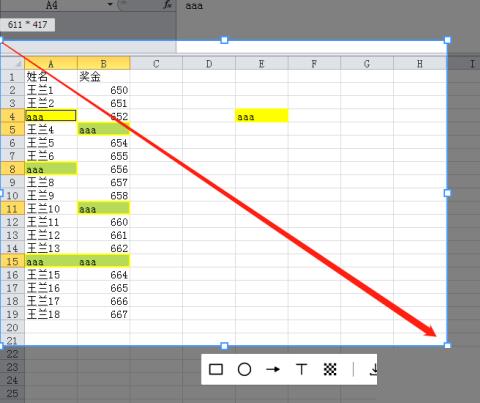Pick the text annotation tool

pyautogui.click(x=301, y=369)
